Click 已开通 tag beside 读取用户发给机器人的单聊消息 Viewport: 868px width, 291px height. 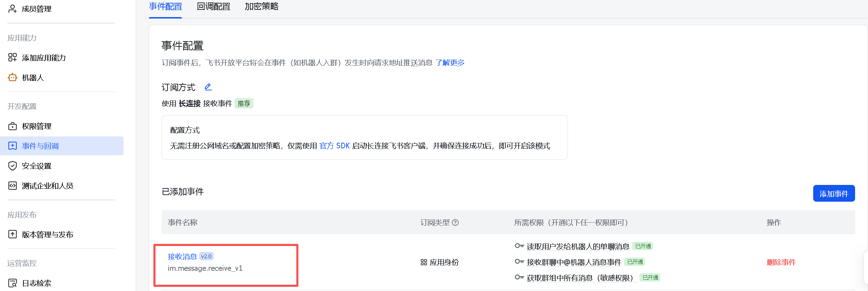click(643, 246)
